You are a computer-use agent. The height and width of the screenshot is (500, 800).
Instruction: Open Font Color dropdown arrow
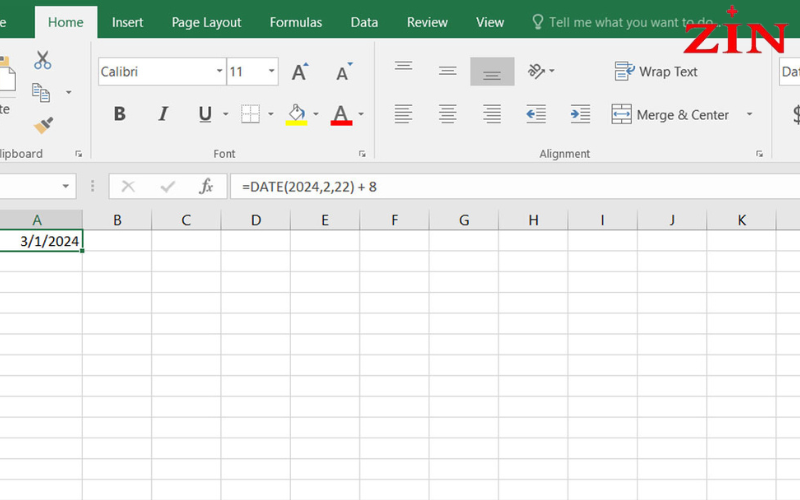(x=361, y=114)
